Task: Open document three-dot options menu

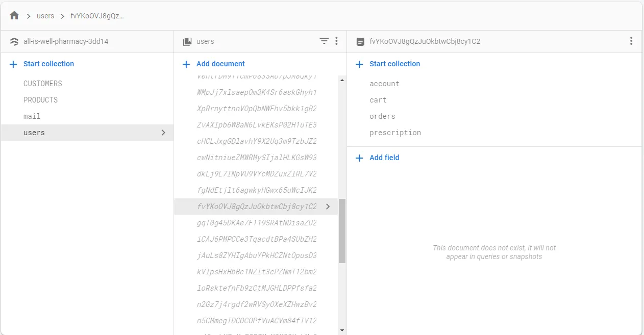Action: pos(631,41)
